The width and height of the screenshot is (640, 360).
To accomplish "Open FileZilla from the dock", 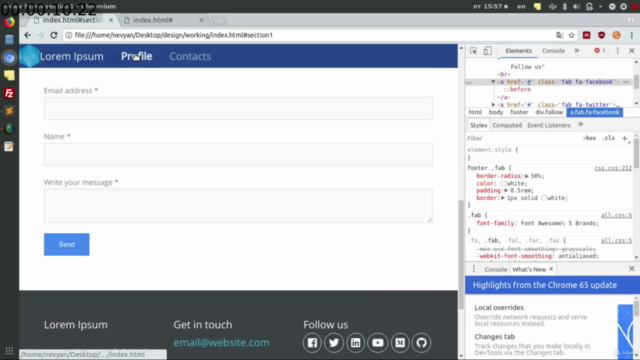I will (x=9, y=93).
